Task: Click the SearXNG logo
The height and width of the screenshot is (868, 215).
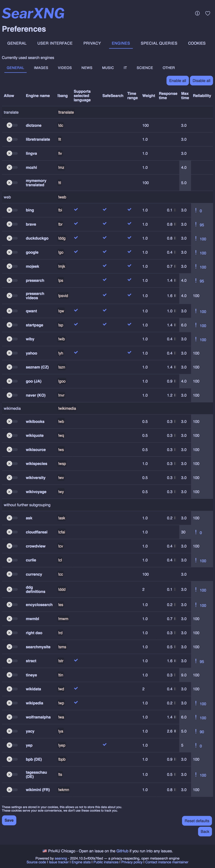Action: [x=33, y=13]
